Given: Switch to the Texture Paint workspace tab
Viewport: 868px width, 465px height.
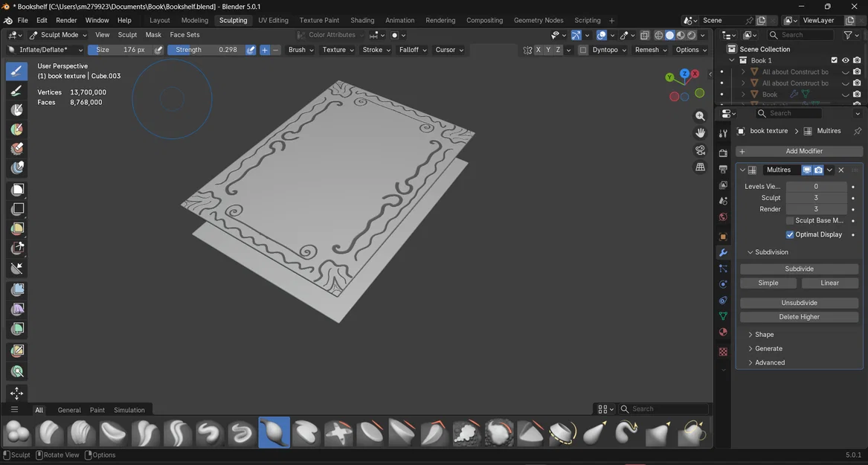Looking at the screenshot, I should click(x=319, y=20).
